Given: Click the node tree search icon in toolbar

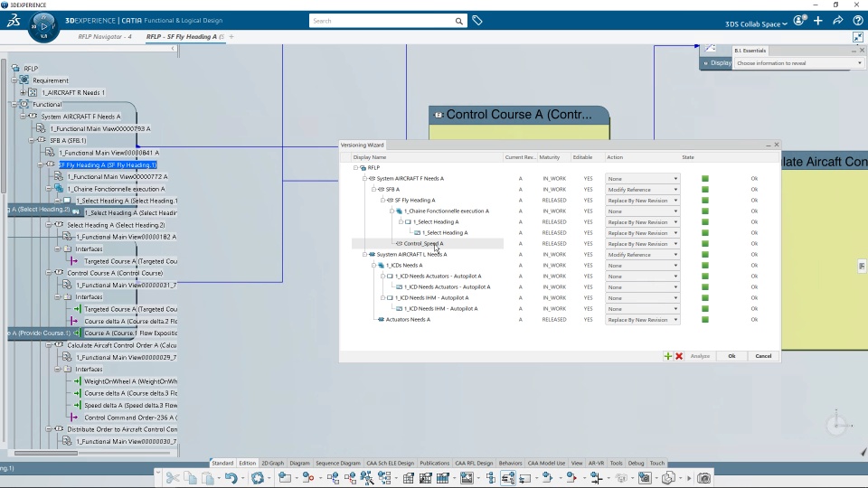Looking at the screenshot, I should (366, 478).
